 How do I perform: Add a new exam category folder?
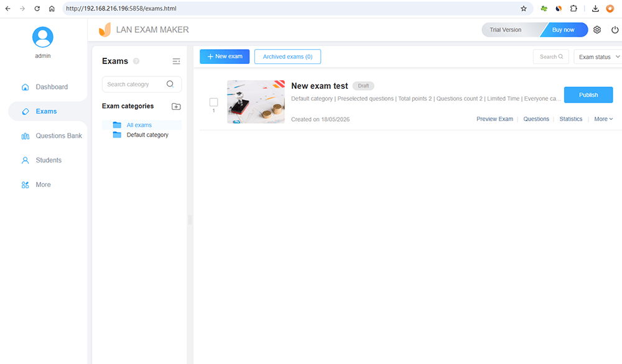[176, 106]
